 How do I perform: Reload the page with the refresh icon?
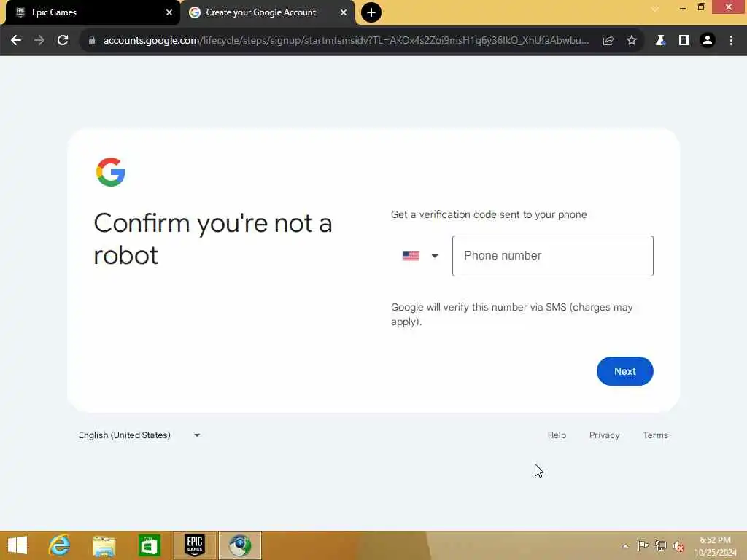click(63, 41)
